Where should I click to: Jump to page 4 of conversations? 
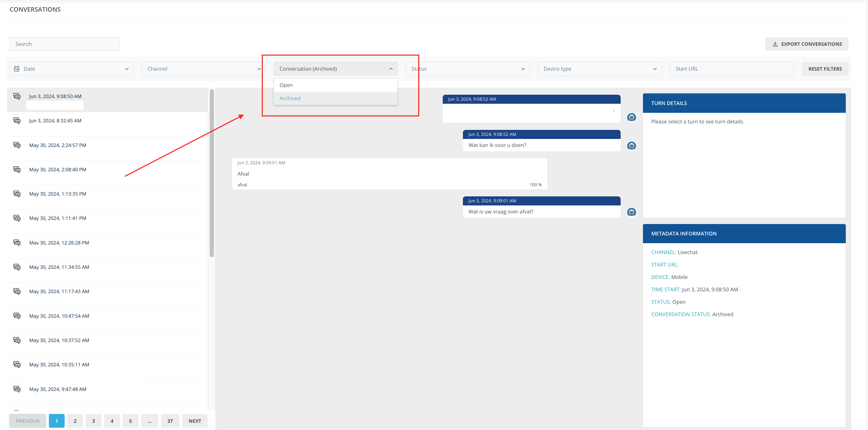tap(112, 421)
